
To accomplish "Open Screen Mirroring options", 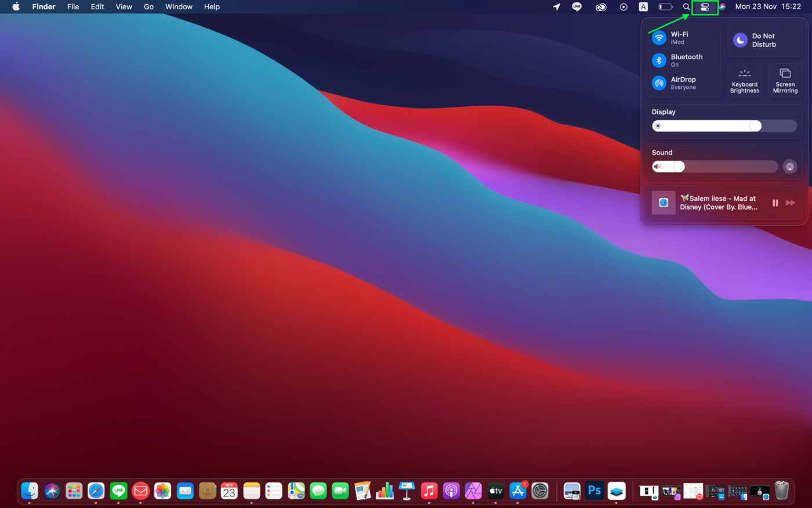I will point(785,80).
